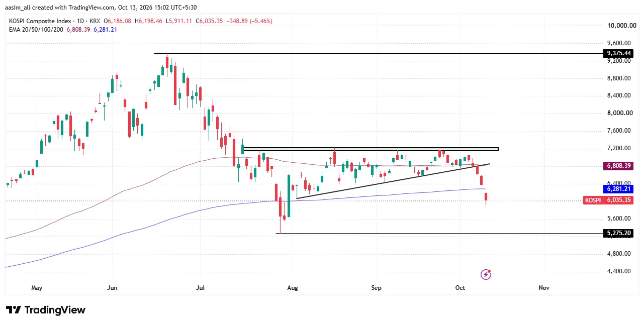Viewport: 644px width, 325px height.
Task: Click the 7,200.00 price axis tick
Action: [619, 148]
